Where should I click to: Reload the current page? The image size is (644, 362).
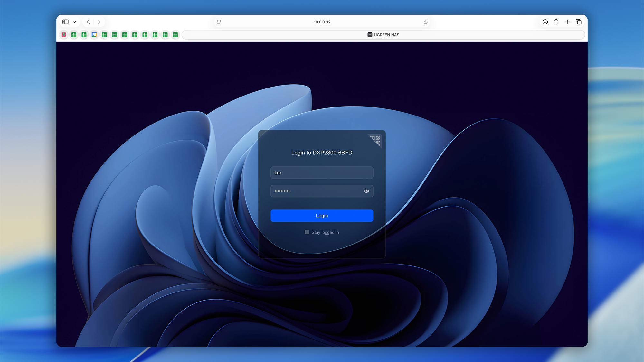pyautogui.click(x=425, y=22)
